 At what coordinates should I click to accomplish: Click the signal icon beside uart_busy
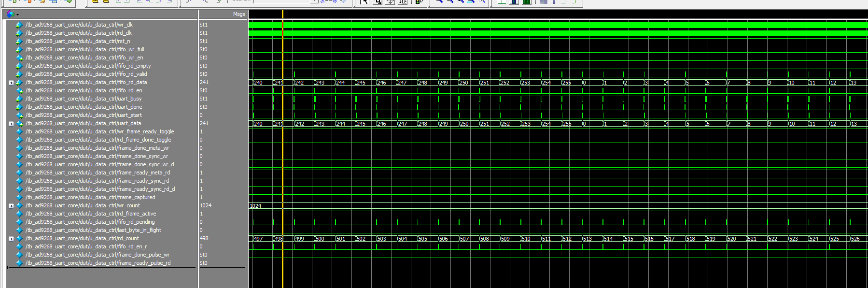click(x=19, y=99)
